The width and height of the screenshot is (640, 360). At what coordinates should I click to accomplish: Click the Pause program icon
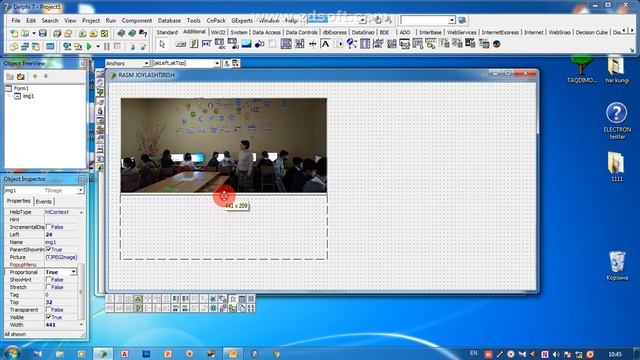(x=107, y=47)
